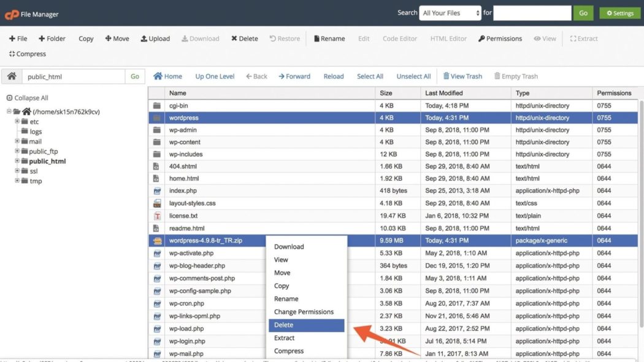Open the Code Editor
This screenshot has height=362, width=644.
(400, 39)
